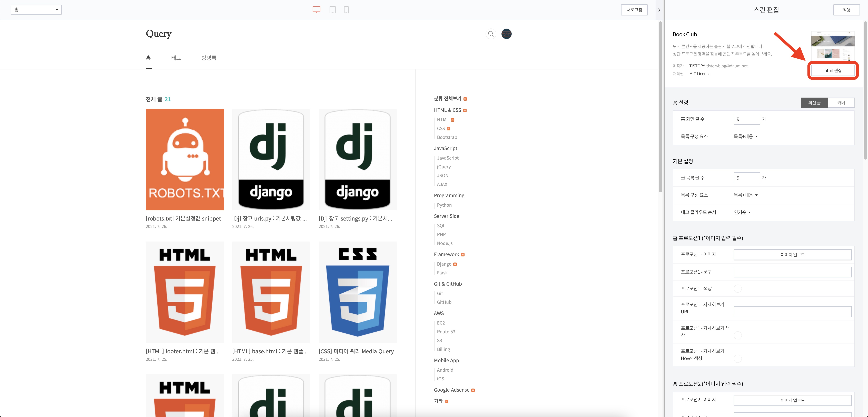Viewport: 868px width, 417px height.
Task: Open the HTML subcategory
Action: pyautogui.click(x=442, y=119)
